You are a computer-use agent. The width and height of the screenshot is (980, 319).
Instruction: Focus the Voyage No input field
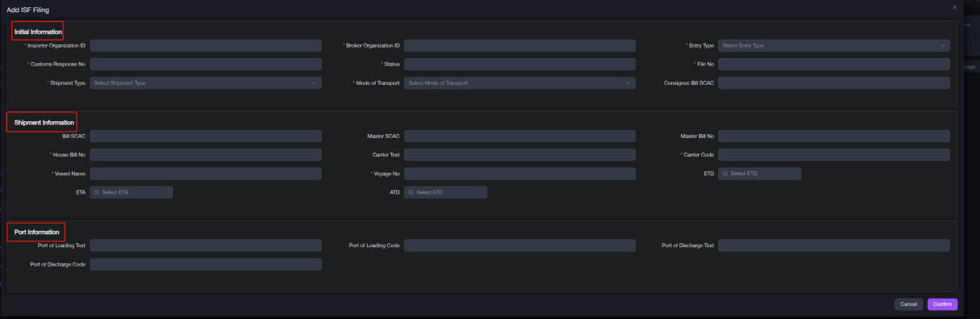point(519,174)
